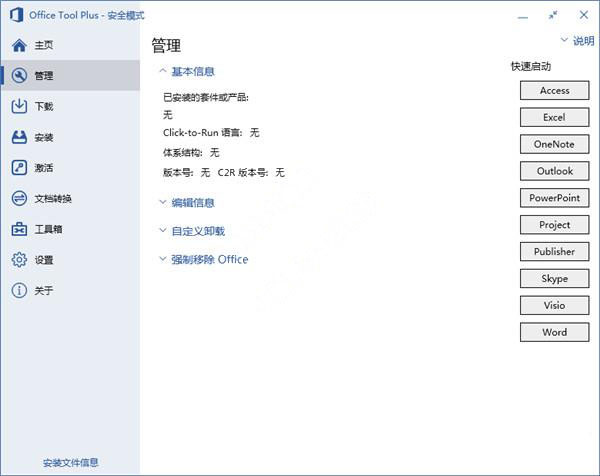
Task: Open the 文档转换 page
Action: click(x=53, y=198)
